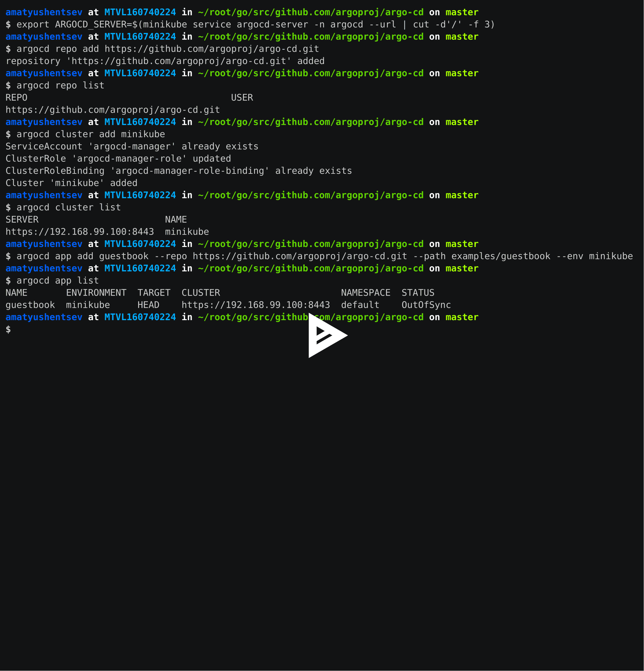Click the guestbook app name cell
Screen dimensions: 644x671
click(x=30, y=305)
